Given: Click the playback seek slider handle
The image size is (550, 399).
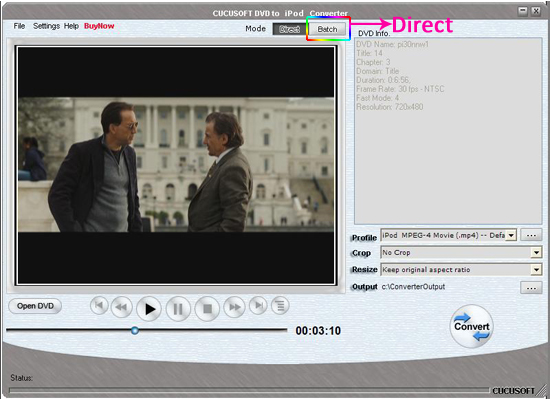Looking at the screenshot, I should pyautogui.click(x=135, y=330).
